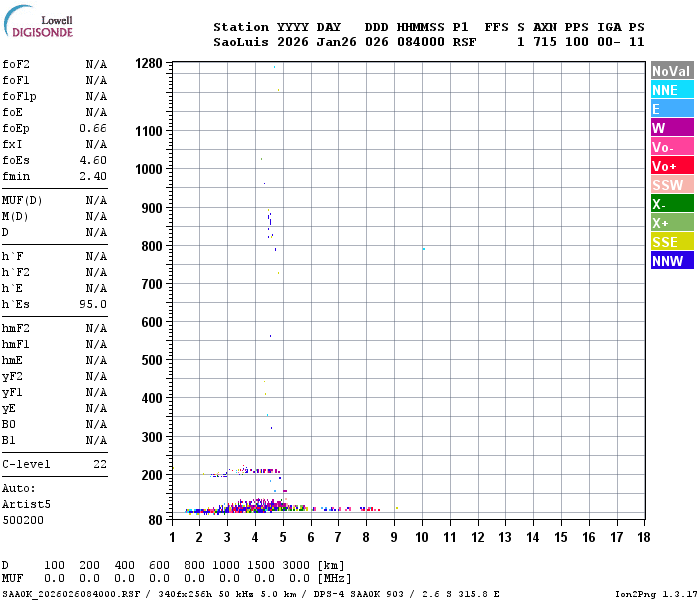This screenshot has width=700, height=600.
Task: Click the Lowell Digisonde logo
Action: pos(38,21)
